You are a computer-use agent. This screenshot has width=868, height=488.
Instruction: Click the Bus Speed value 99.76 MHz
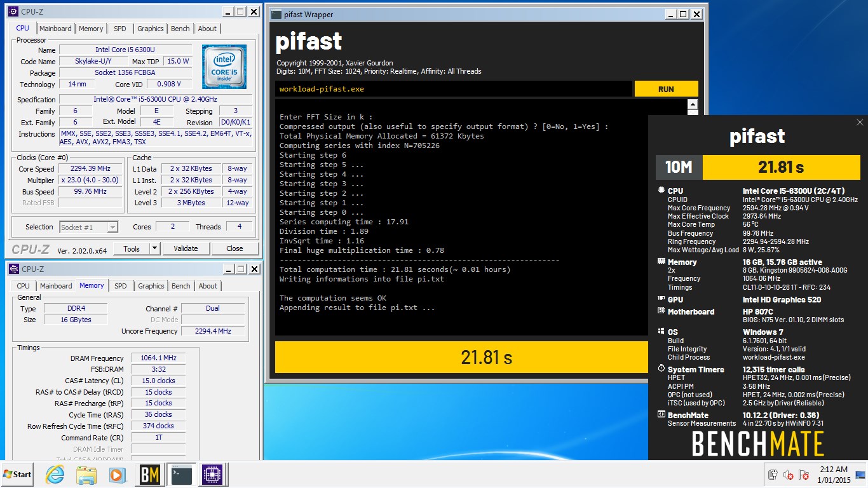pos(90,192)
